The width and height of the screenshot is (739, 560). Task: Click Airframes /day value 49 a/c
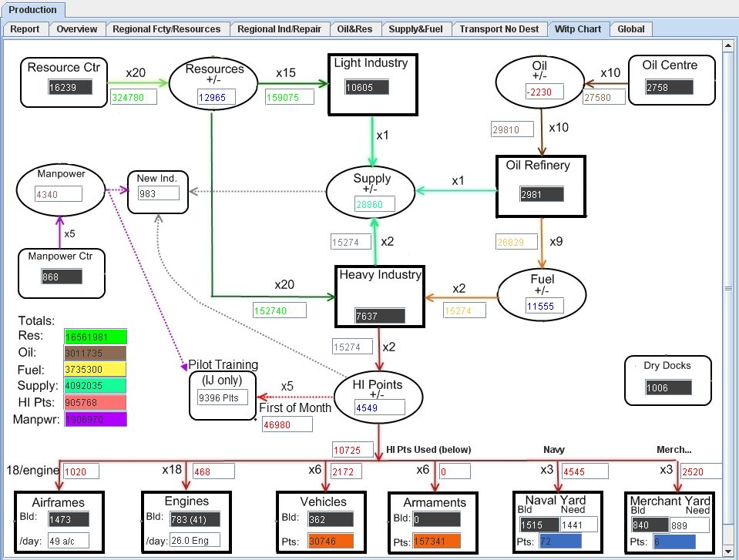69,542
